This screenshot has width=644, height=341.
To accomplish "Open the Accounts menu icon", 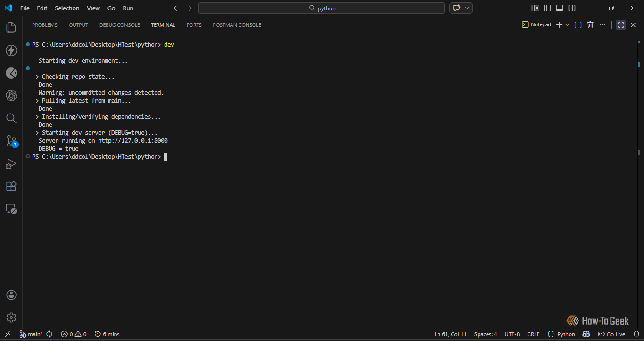I will point(11,295).
